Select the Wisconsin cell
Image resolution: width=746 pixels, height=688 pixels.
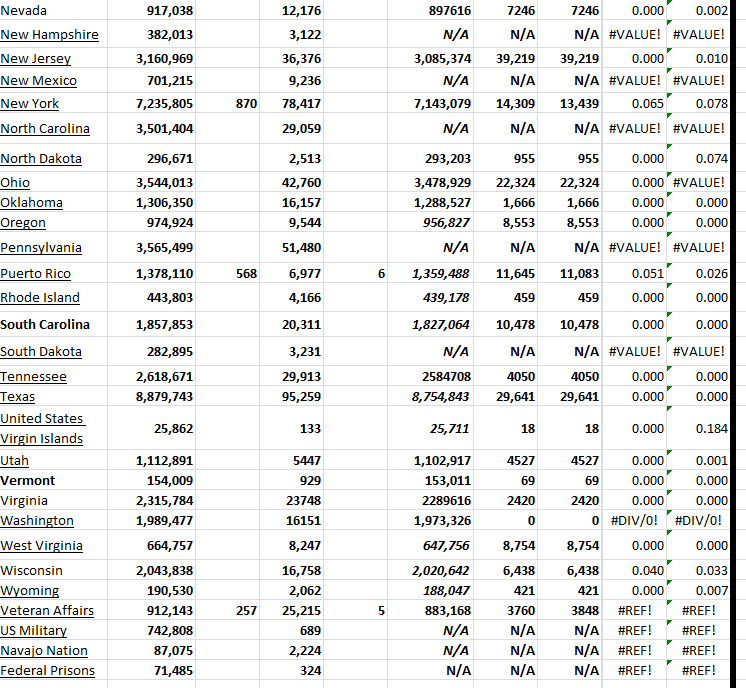tap(54, 570)
